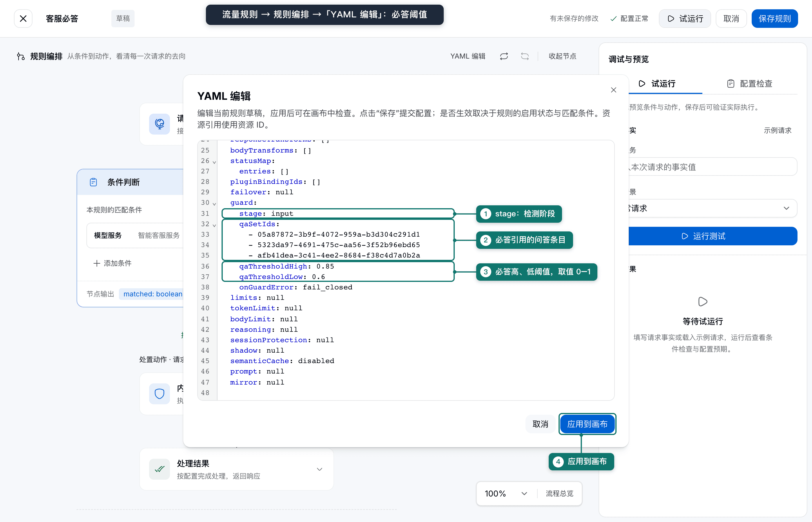
Task: Click line 45 semanticCache: disabled
Action: tap(282, 361)
